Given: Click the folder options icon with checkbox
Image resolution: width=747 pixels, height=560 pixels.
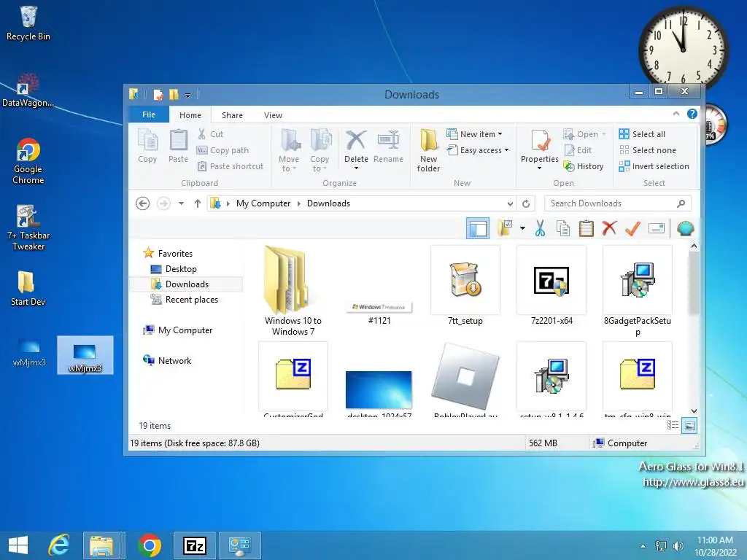Looking at the screenshot, I should point(505,228).
